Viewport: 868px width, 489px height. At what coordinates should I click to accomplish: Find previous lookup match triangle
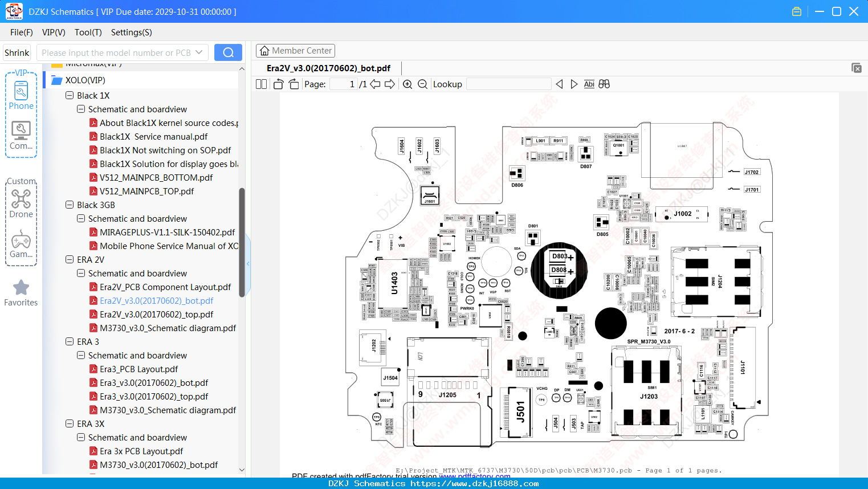[559, 84]
